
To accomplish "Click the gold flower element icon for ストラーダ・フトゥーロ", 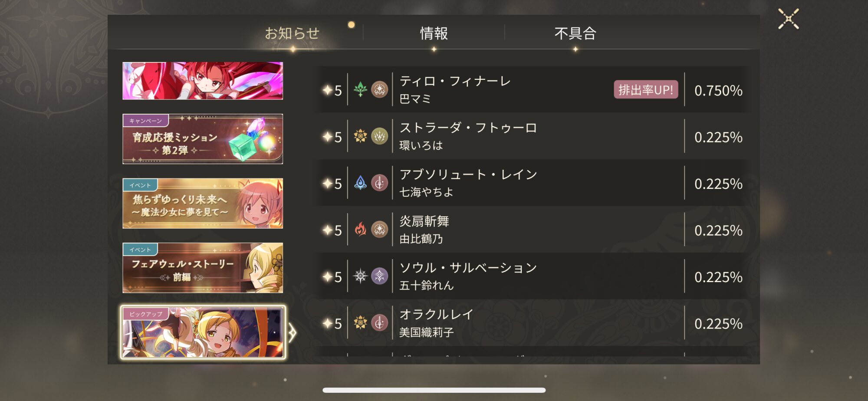I will 360,136.
